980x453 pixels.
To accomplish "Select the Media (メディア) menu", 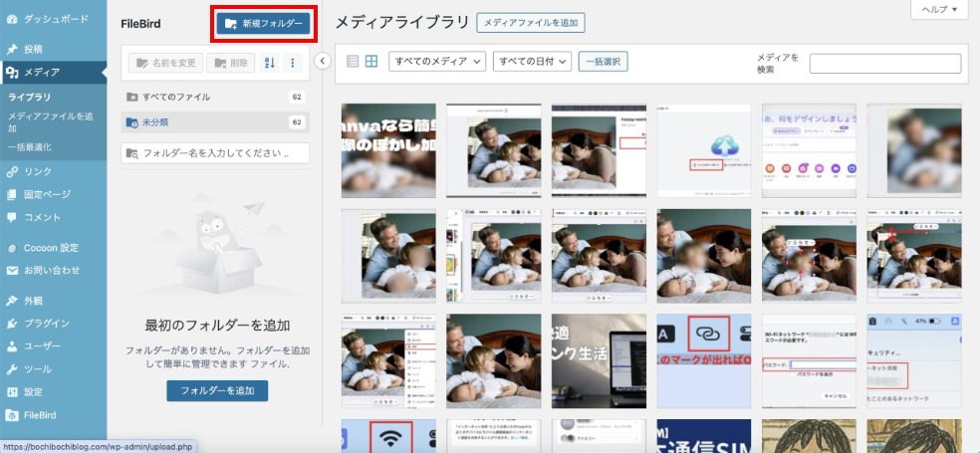I will [x=53, y=73].
